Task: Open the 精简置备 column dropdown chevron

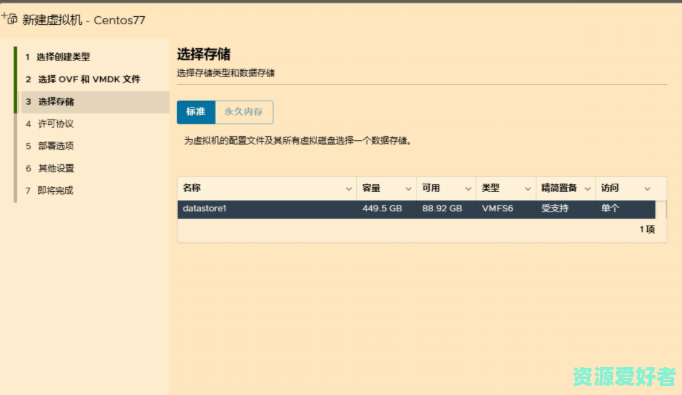Action: click(587, 189)
